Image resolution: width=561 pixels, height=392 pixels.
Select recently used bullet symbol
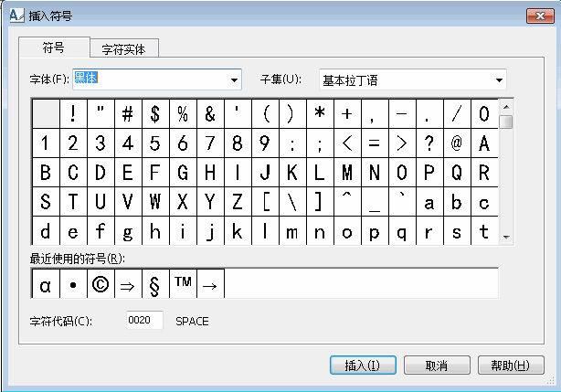pyautogui.click(x=73, y=285)
